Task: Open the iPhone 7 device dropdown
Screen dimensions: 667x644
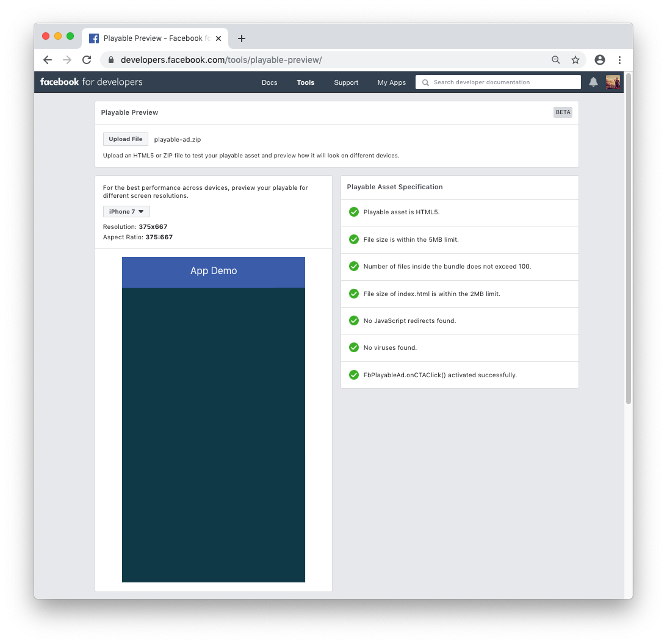Action: 126,212
